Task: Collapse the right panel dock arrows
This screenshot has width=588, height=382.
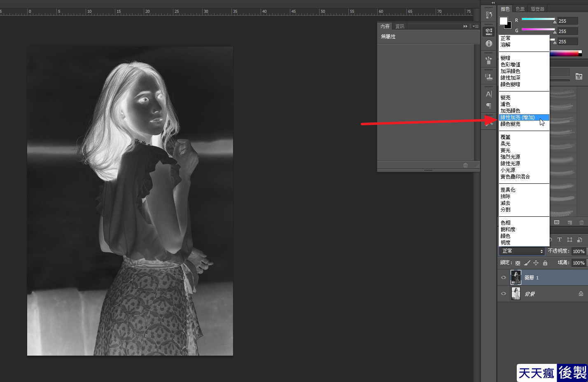Action: coord(493,2)
